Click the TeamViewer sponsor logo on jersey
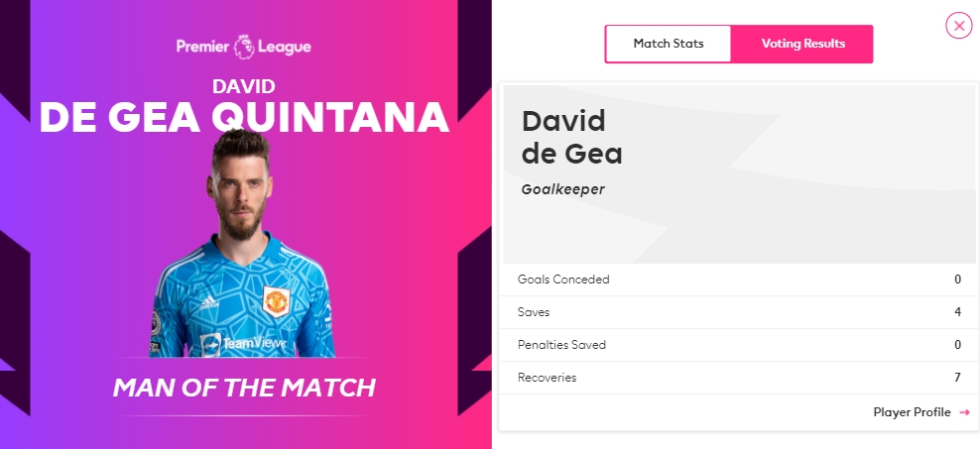This screenshot has width=980, height=449. (242, 344)
